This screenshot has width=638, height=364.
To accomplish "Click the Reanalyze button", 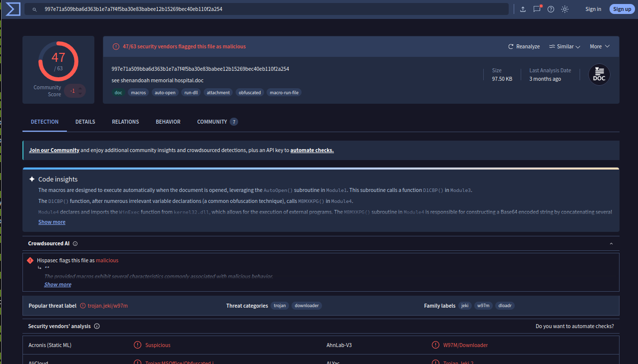I will 524,46.
